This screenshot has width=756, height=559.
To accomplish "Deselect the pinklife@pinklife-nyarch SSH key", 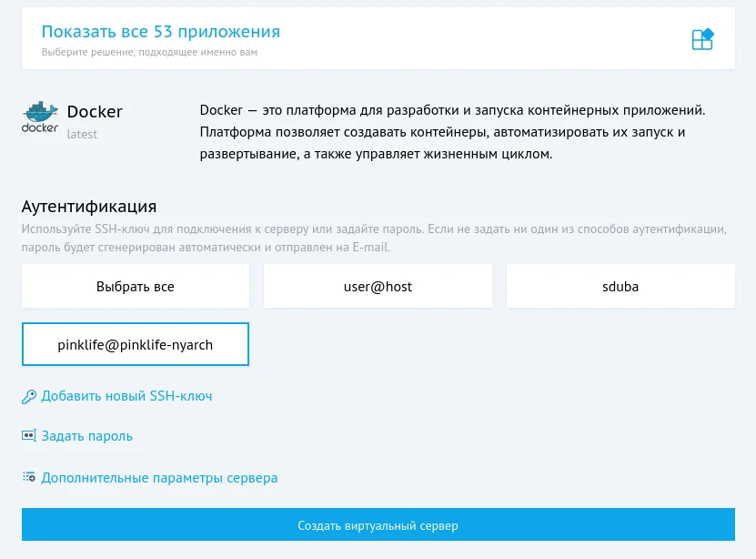I will [x=135, y=344].
